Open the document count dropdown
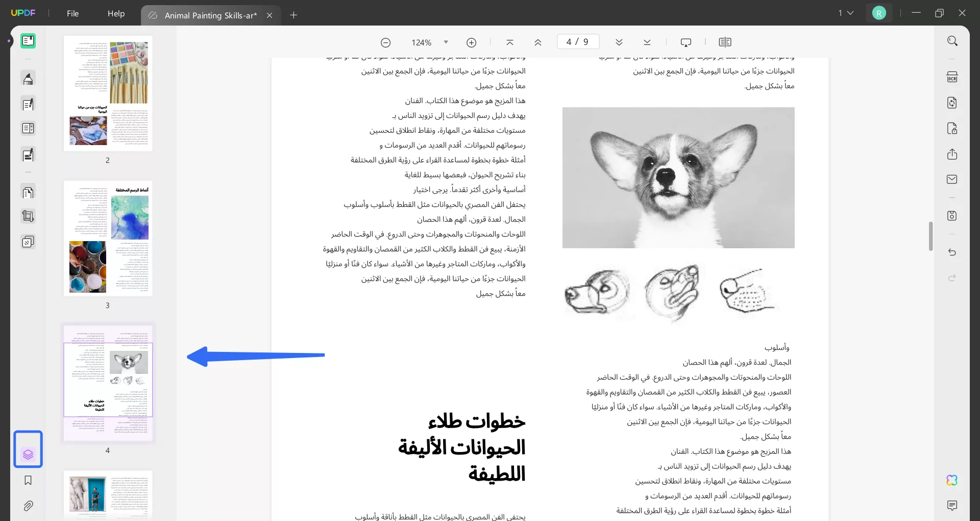Screen dimensions: 980x521 click(x=845, y=13)
